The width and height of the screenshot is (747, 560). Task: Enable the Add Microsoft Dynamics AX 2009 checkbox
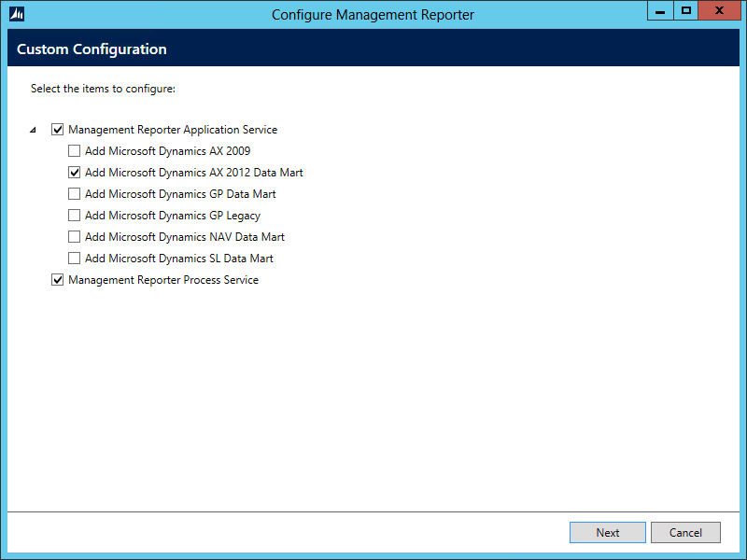pos(74,150)
